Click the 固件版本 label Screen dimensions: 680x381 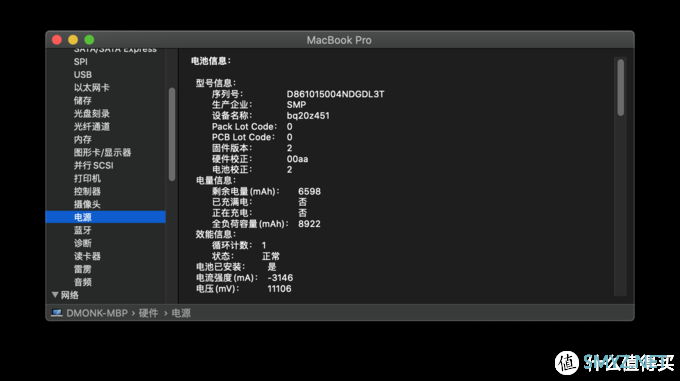(x=232, y=148)
